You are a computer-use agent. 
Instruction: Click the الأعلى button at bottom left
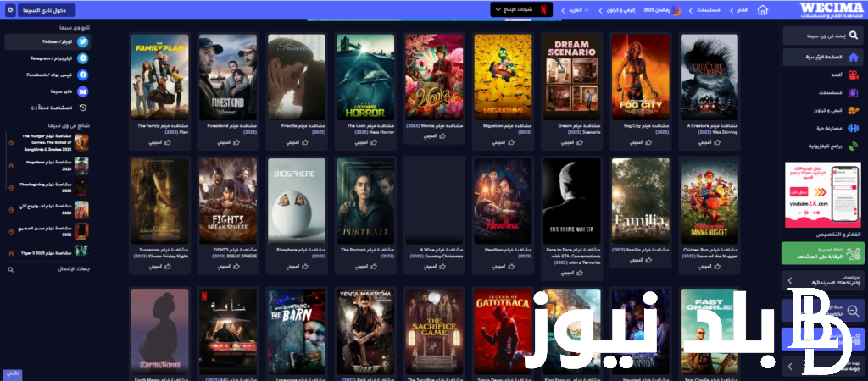12,374
